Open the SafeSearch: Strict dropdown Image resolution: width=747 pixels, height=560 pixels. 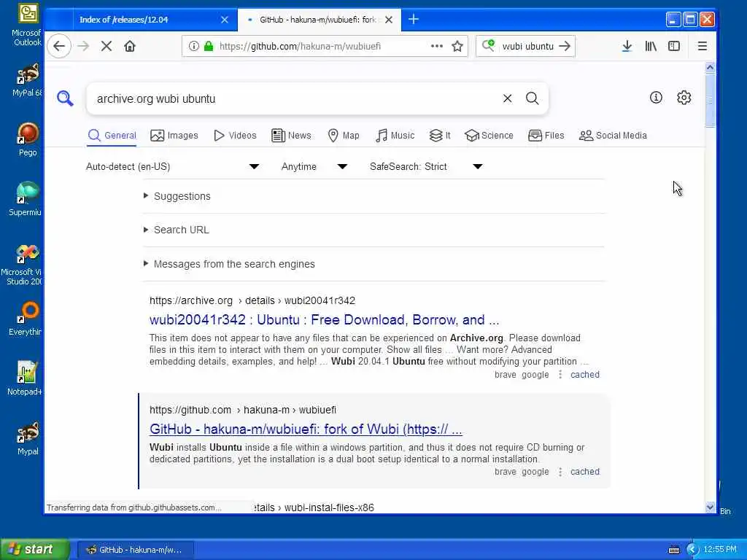(x=426, y=167)
